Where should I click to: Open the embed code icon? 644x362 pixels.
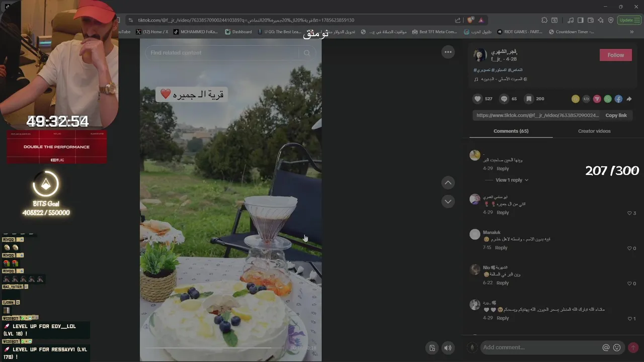(x=586, y=99)
